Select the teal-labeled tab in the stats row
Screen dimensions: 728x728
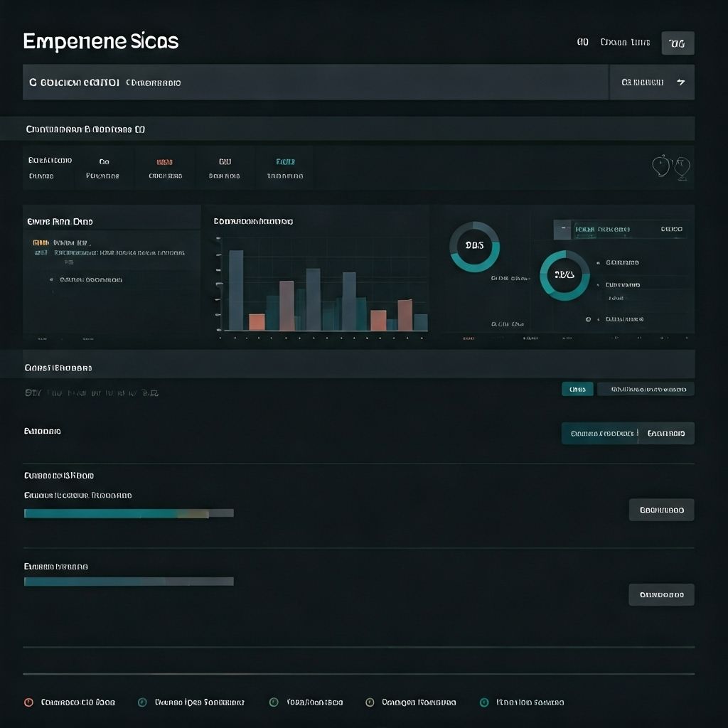coord(285,168)
